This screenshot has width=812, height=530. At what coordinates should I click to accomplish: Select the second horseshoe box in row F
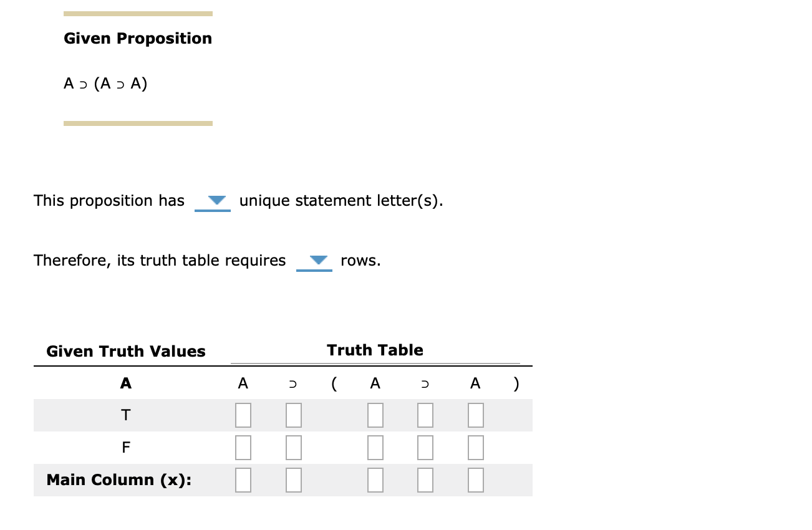point(425,447)
